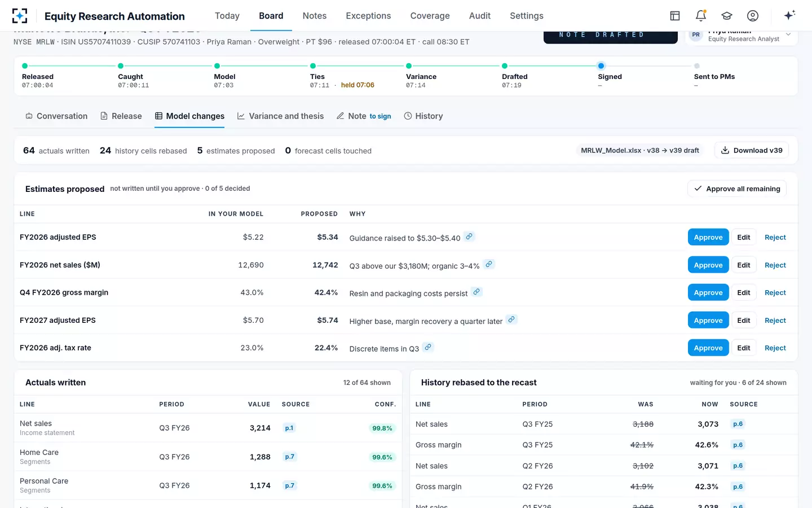Open source link icon for Q4 FY2026 gross margin
The image size is (812, 508).
pos(476,292)
